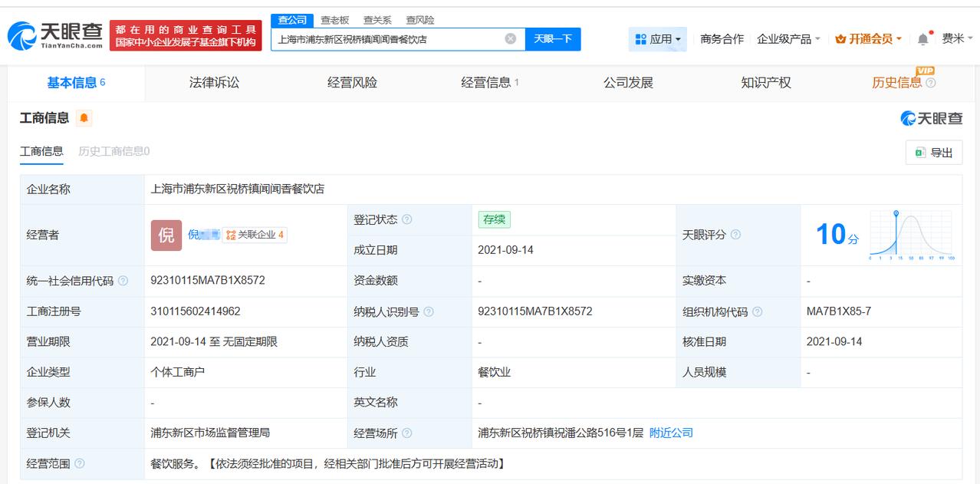Click the help icon next to 经营范围
The image size is (980, 484).
(x=80, y=464)
